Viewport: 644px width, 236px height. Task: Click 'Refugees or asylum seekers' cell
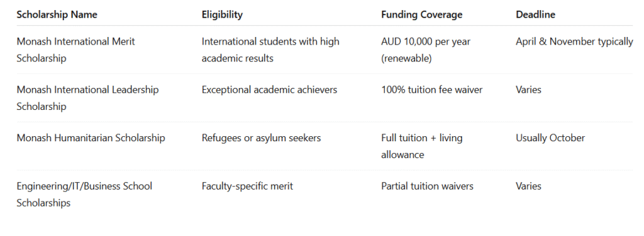click(261, 138)
